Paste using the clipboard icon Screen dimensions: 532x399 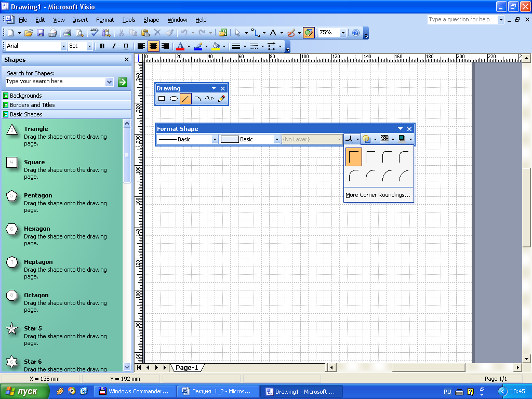coord(145,33)
